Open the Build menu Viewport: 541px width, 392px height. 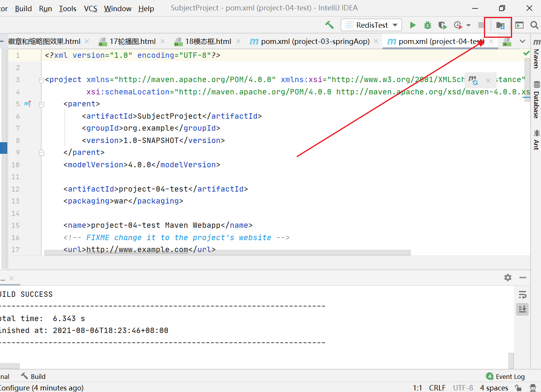[x=23, y=8]
